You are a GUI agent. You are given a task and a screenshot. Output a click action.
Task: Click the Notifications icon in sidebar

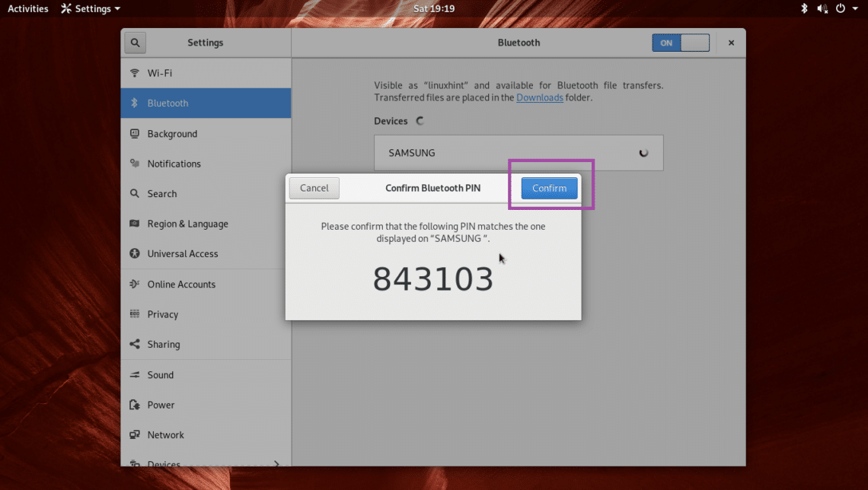[x=135, y=164]
